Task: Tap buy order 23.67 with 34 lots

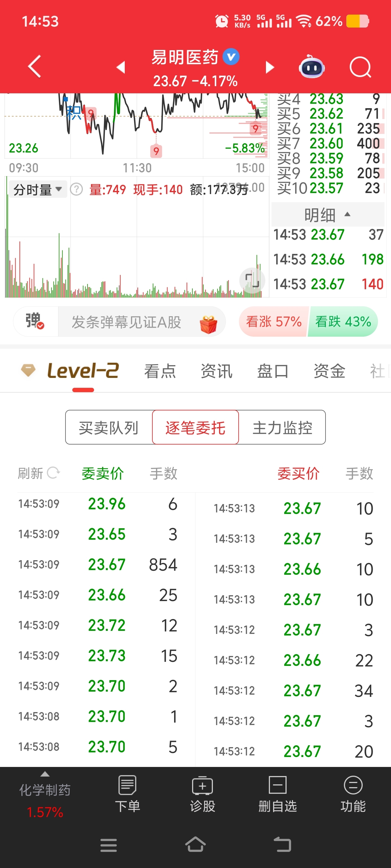Action: (293, 690)
